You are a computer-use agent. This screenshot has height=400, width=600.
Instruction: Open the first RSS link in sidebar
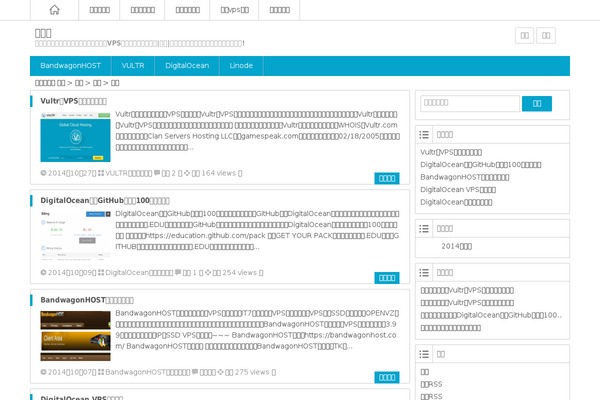click(431, 384)
